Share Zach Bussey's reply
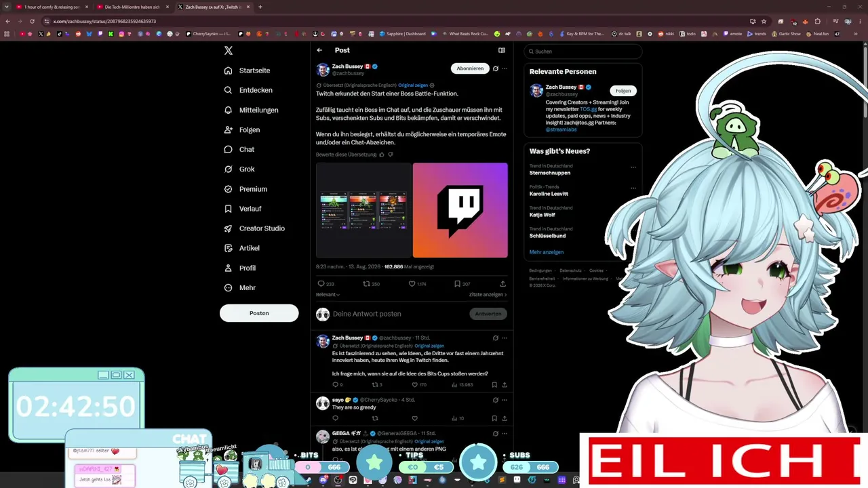This screenshot has height=488, width=868. click(505, 385)
